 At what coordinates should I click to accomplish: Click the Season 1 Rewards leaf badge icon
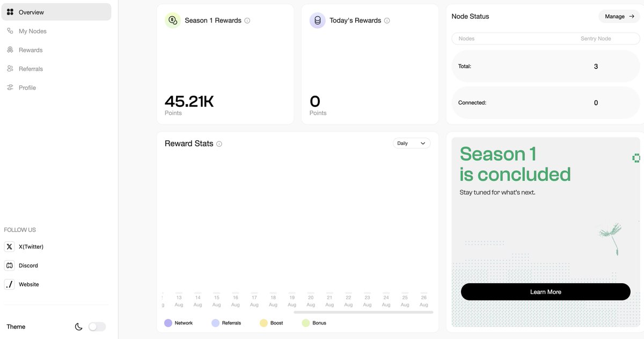tap(172, 20)
